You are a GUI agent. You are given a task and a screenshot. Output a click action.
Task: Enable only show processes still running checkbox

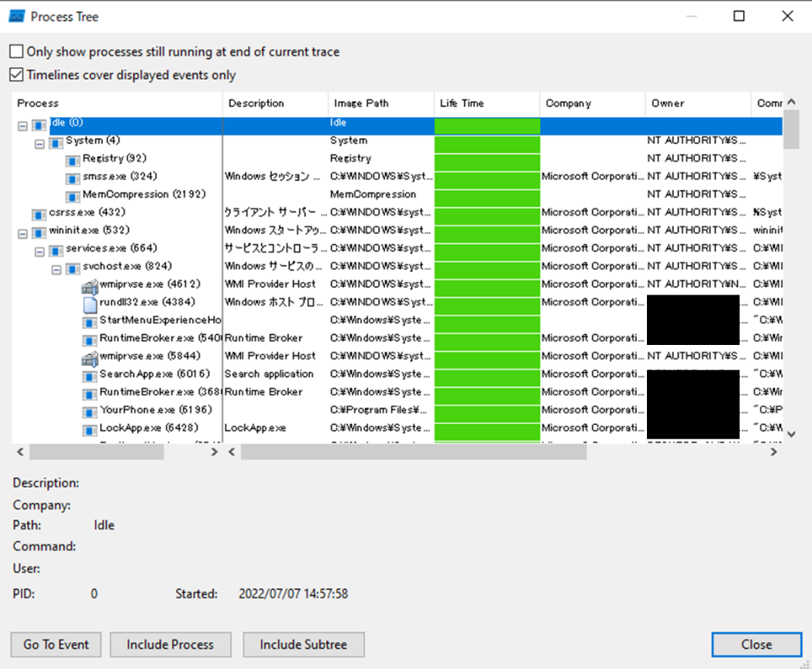[16, 52]
